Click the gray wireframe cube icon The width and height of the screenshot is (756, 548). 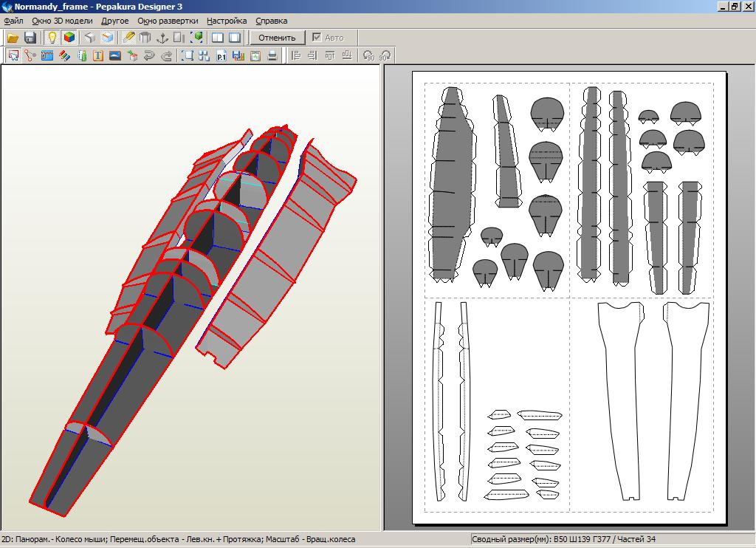coord(89,38)
